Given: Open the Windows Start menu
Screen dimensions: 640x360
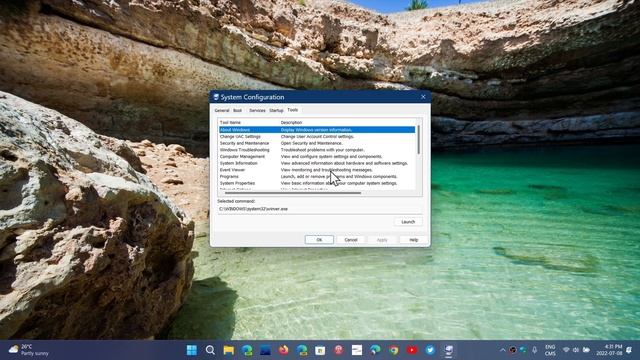Looking at the screenshot, I should click(191, 350).
